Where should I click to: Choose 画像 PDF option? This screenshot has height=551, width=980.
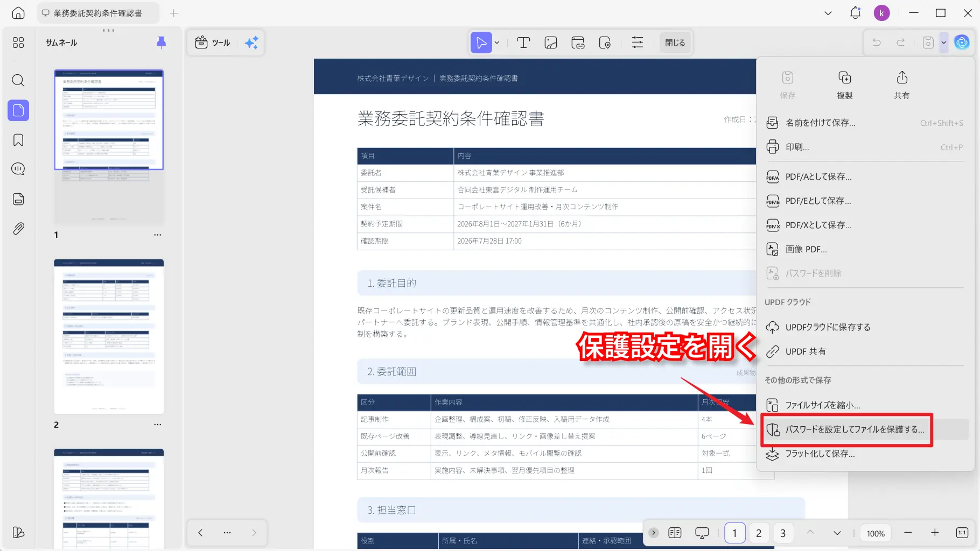point(865,249)
